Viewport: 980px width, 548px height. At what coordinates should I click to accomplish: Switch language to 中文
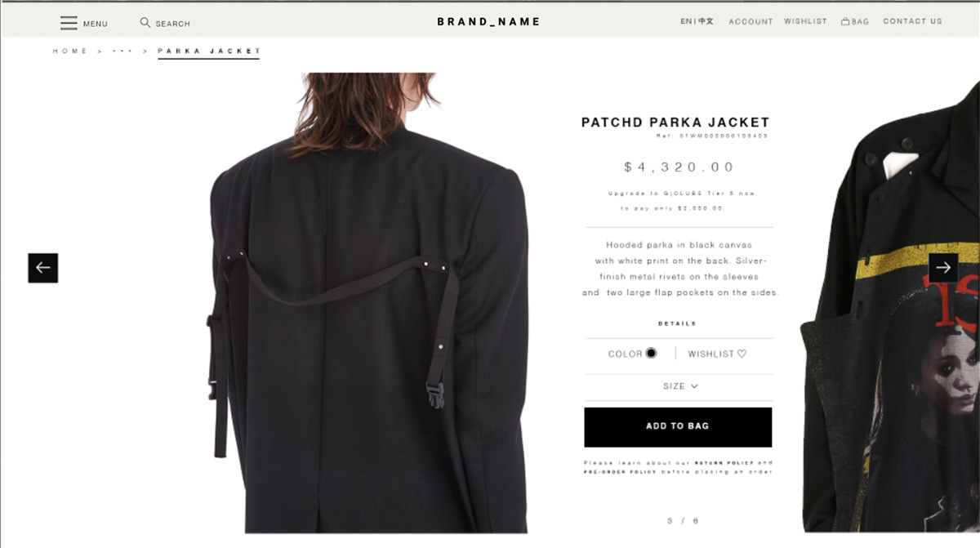[706, 21]
